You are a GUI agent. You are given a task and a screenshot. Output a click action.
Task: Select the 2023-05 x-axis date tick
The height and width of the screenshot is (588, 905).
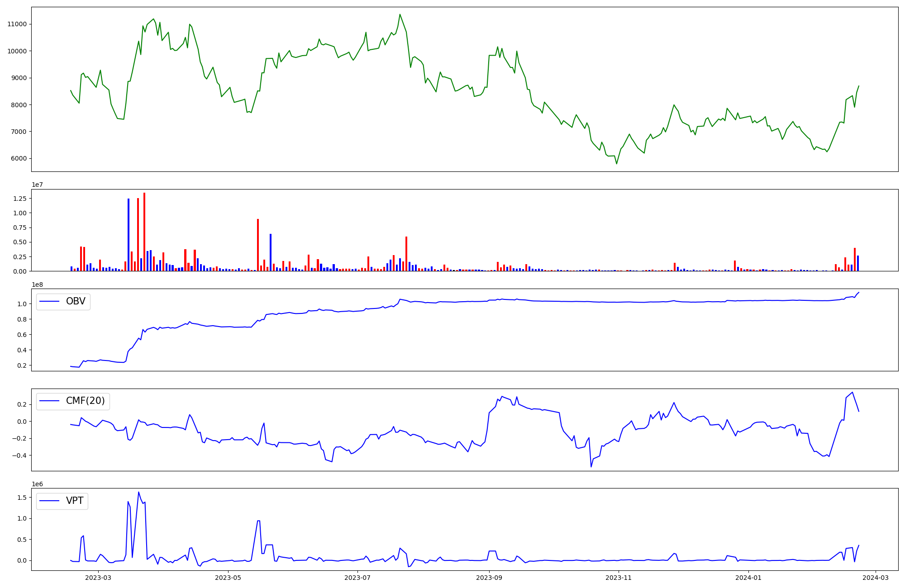point(228,578)
